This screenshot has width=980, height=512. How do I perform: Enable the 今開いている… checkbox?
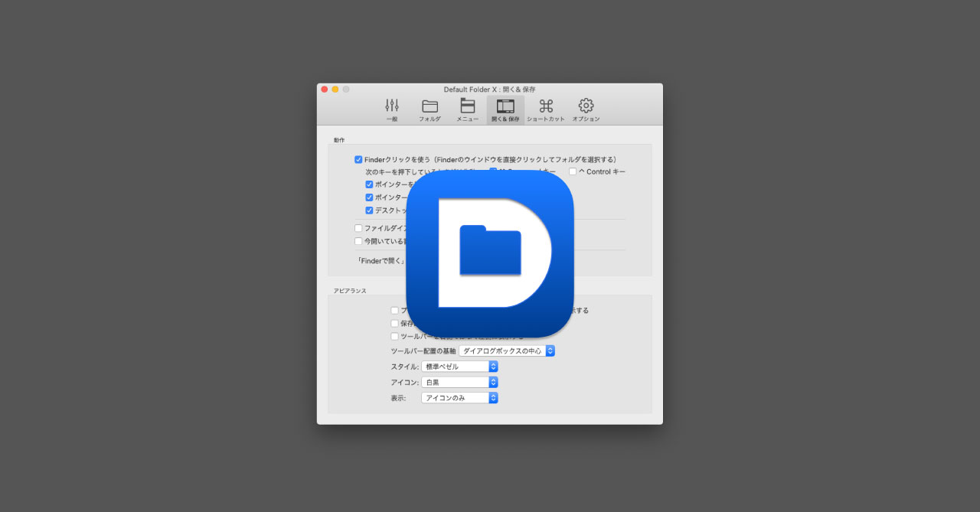point(358,241)
